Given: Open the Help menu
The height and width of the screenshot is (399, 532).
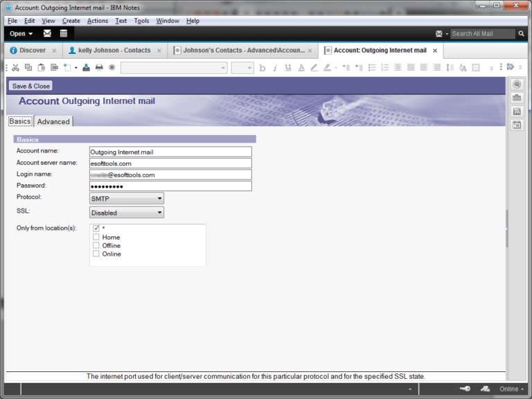Looking at the screenshot, I should point(193,21).
